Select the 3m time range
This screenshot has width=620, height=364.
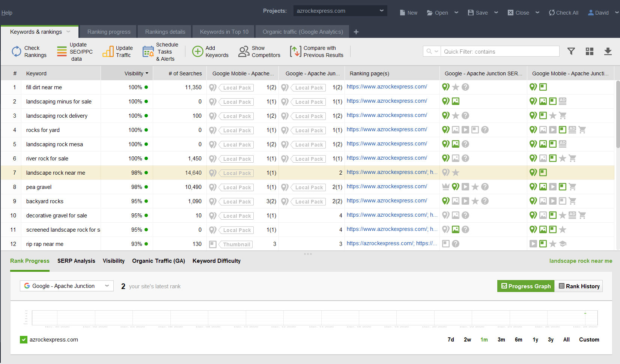coord(501,340)
